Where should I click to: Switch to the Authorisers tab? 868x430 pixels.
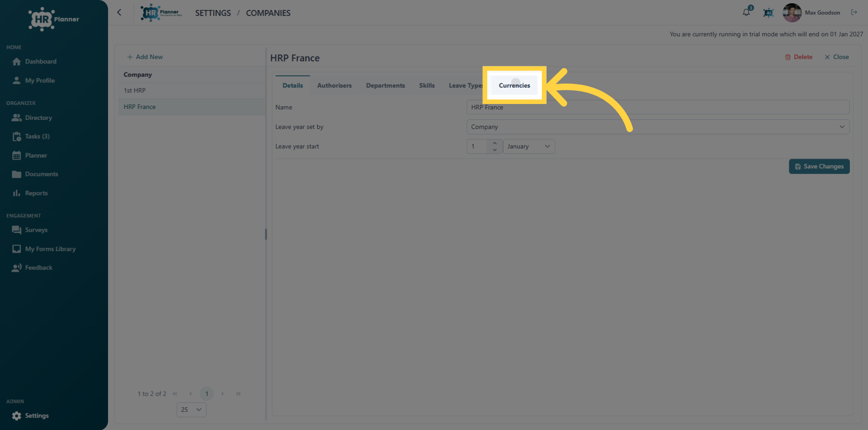pos(335,85)
